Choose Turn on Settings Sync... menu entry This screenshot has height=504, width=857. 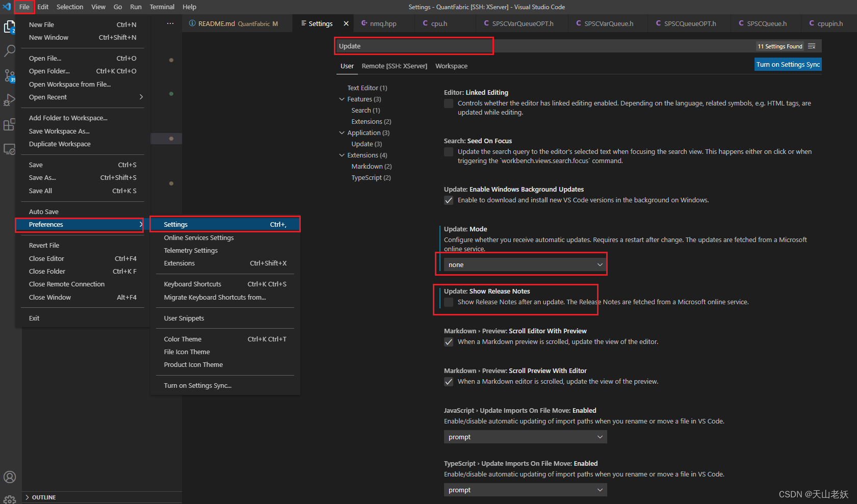(225, 385)
